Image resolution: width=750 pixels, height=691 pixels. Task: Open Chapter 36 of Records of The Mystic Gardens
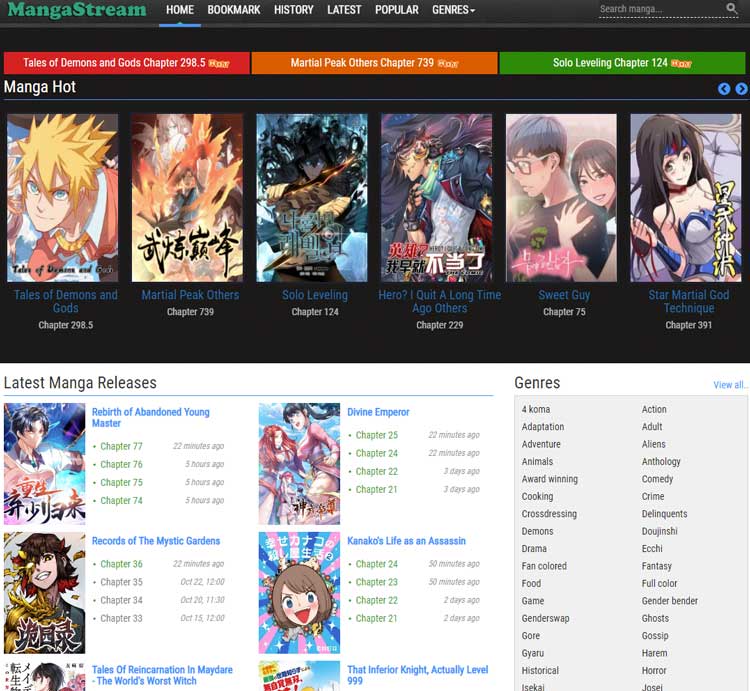pyautogui.click(x=121, y=564)
